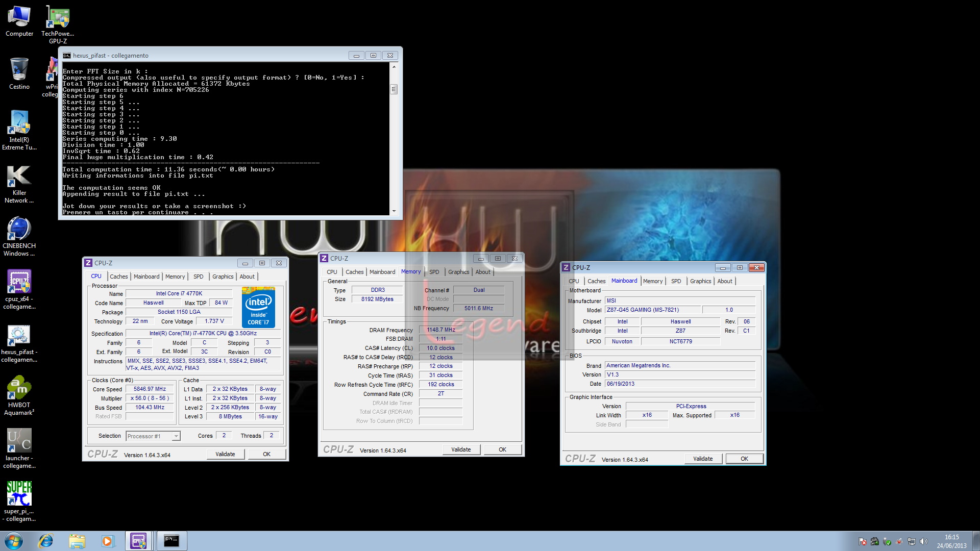
Task: Click Model field Z87-G45 GAMING (MS-7821)
Action: pyautogui.click(x=652, y=310)
